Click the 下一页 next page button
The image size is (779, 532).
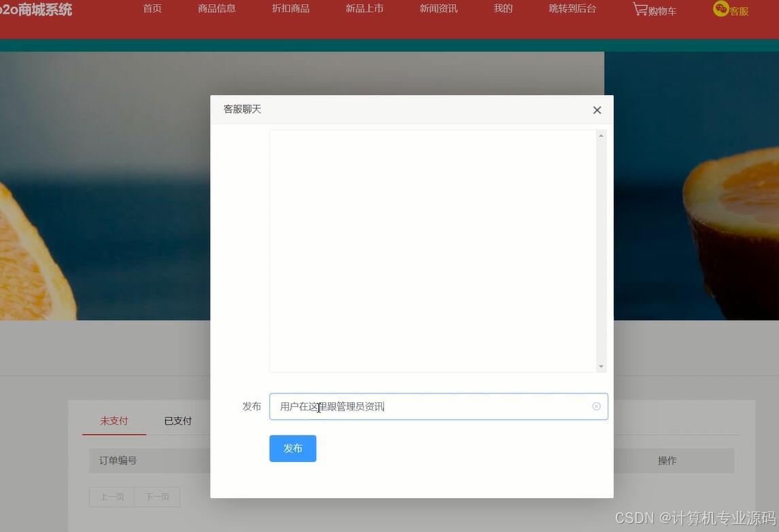coord(157,497)
